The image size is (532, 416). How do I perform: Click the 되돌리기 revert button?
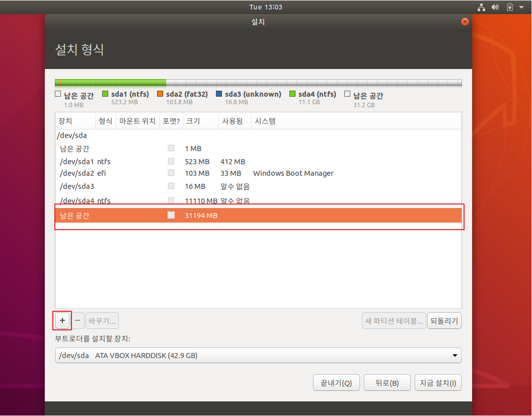point(444,321)
